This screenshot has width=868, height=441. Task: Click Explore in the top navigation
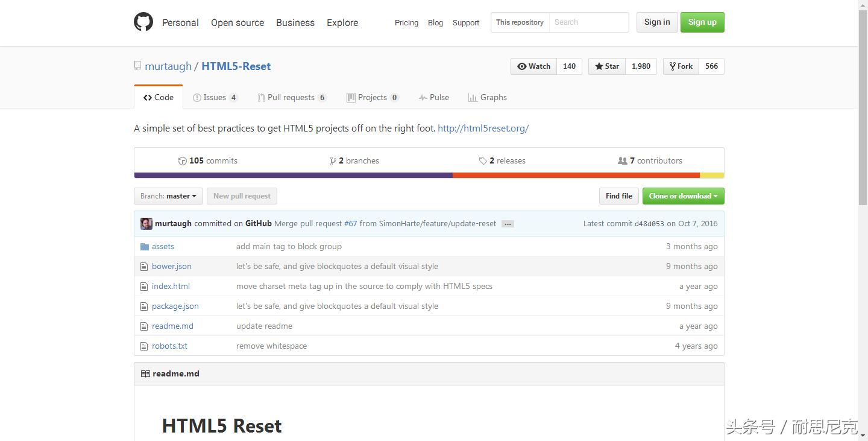tap(342, 22)
